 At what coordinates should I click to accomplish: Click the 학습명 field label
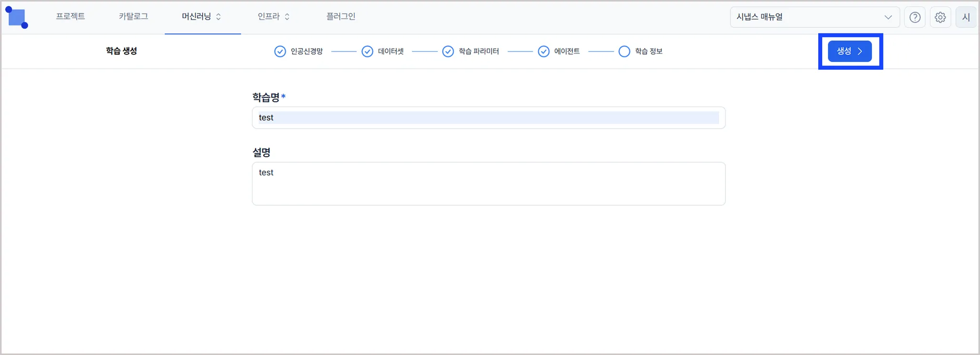click(x=266, y=97)
